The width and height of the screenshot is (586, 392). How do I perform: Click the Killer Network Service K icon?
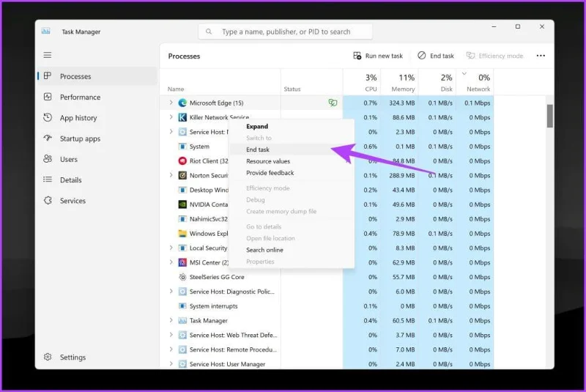pos(182,117)
